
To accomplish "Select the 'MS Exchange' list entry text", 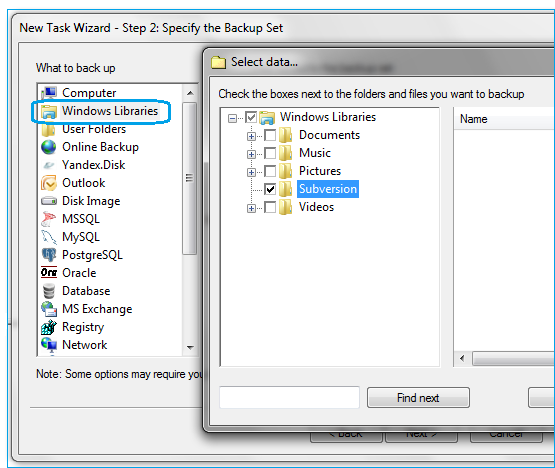I will (x=97, y=309).
